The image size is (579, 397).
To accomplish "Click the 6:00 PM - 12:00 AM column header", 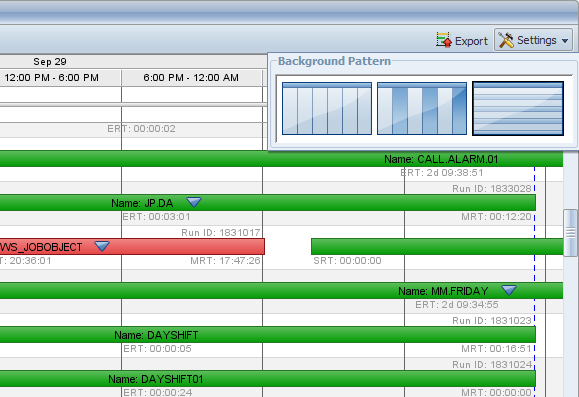I will [191, 78].
